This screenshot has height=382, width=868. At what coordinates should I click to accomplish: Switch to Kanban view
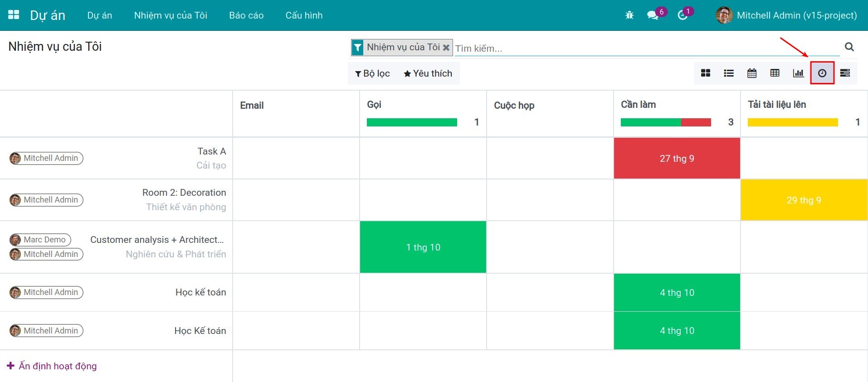tap(705, 73)
